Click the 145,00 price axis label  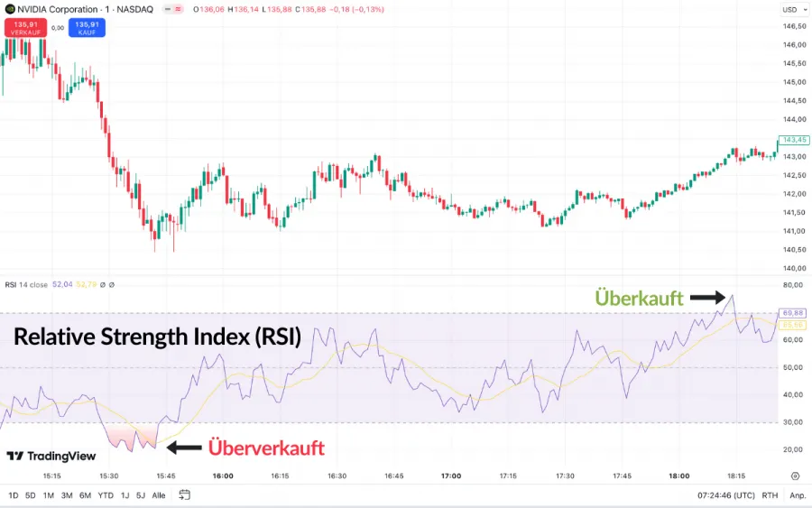click(794, 82)
